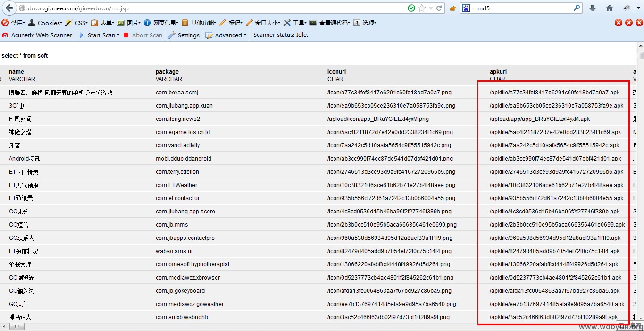Click package cell 'mobi.ddup.ddandroid'

point(184,159)
